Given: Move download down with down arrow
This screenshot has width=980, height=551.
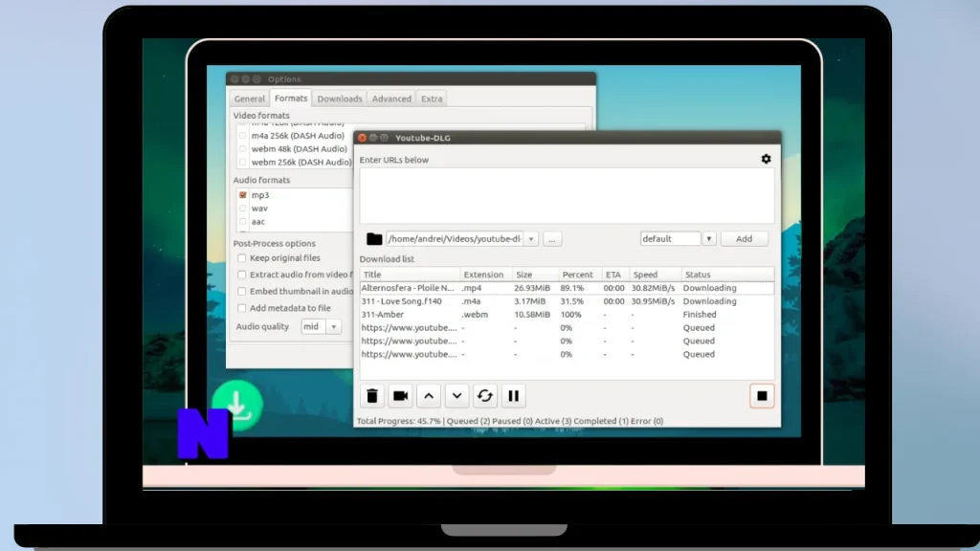Looking at the screenshot, I should [457, 395].
